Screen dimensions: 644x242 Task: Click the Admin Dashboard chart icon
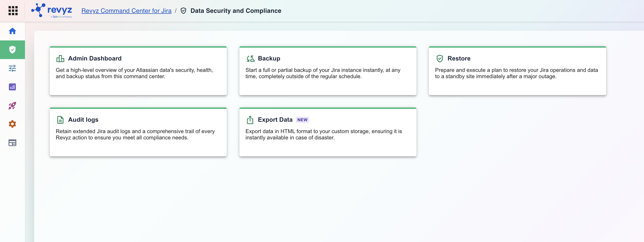pos(60,58)
